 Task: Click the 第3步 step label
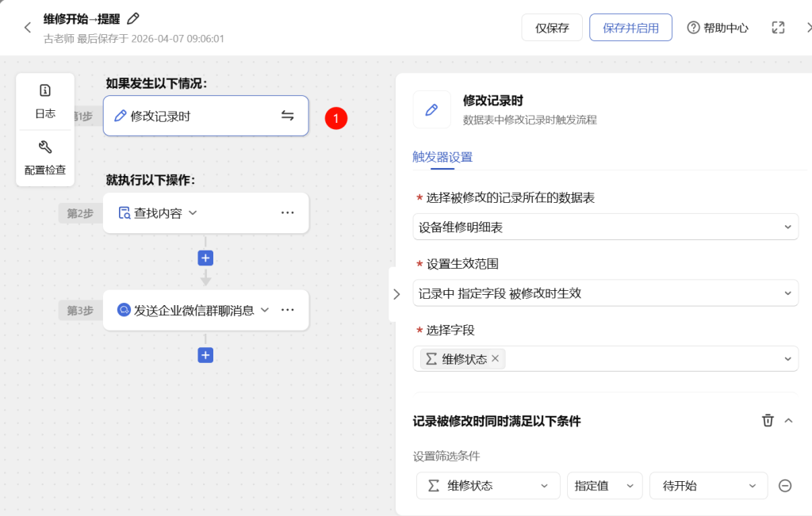click(x=80, y=310)
